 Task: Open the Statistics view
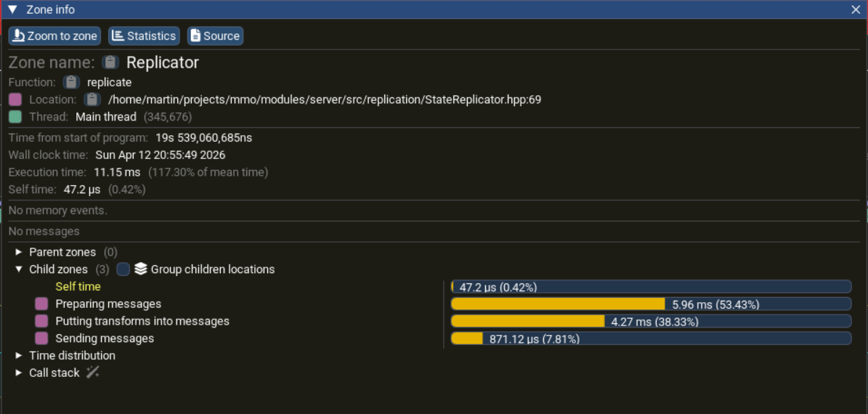coord(144,36)
